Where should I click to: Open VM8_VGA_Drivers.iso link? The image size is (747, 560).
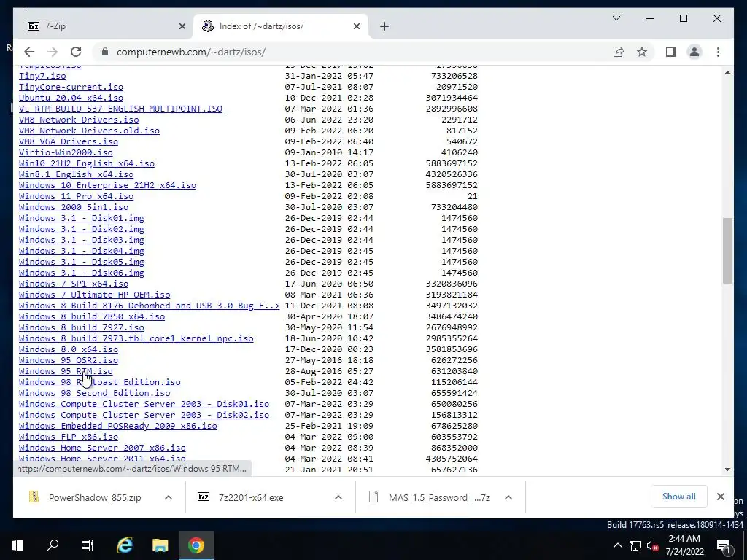click(69, 141)
